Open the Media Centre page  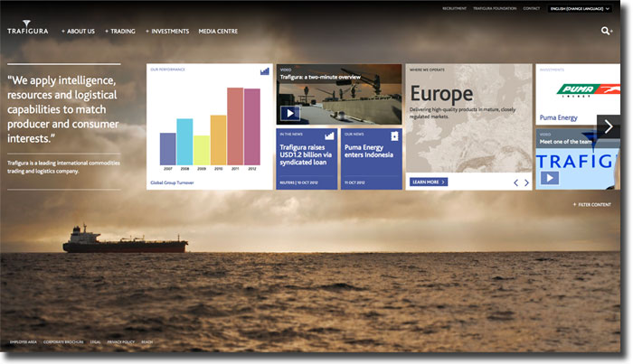pyautogui.click(x=218, y=32)
